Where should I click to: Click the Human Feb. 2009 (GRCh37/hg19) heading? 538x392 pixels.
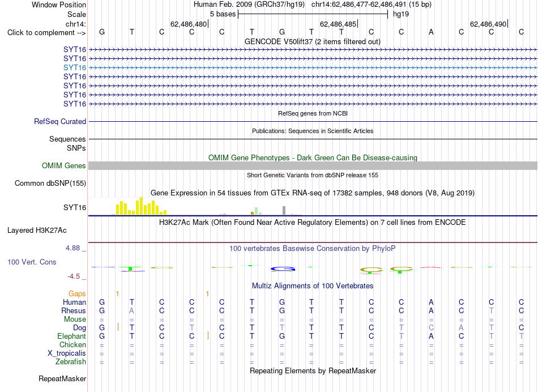(x=249, y=5)
